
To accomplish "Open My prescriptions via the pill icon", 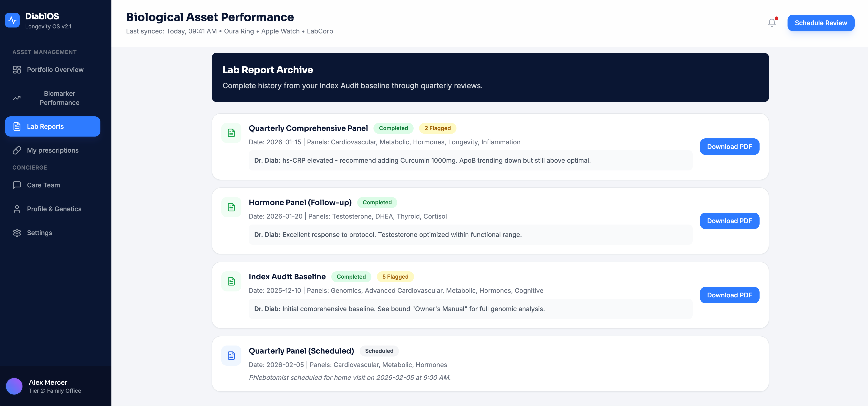I will click(17, 150).
